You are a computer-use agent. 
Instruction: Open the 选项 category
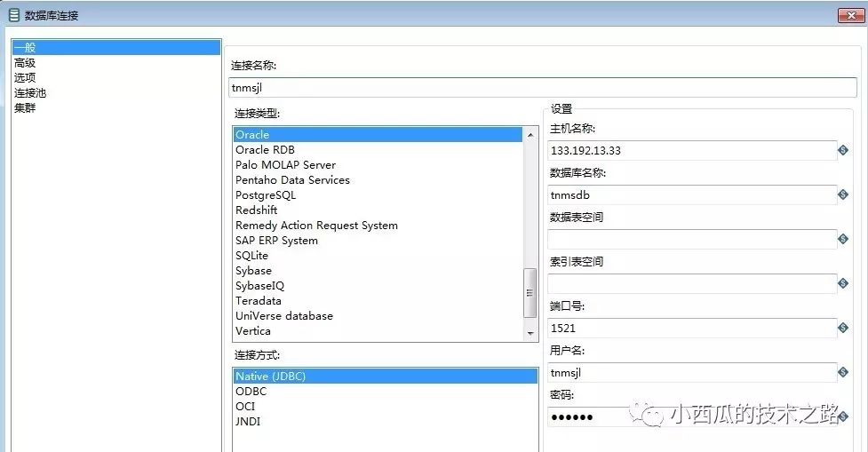pos(25,78)
